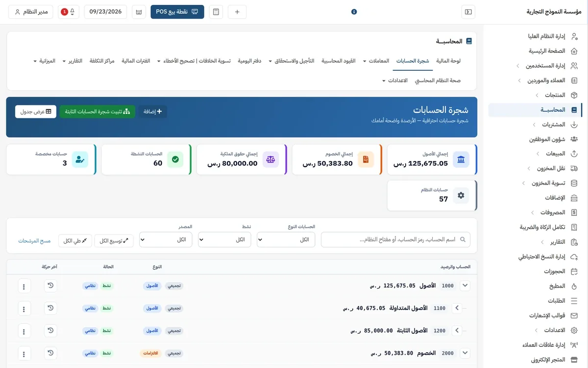The height and width of the screenshot is (368, 588).
Task: Click the info circle icon in top bar
Action: click(x=354, y=12)
